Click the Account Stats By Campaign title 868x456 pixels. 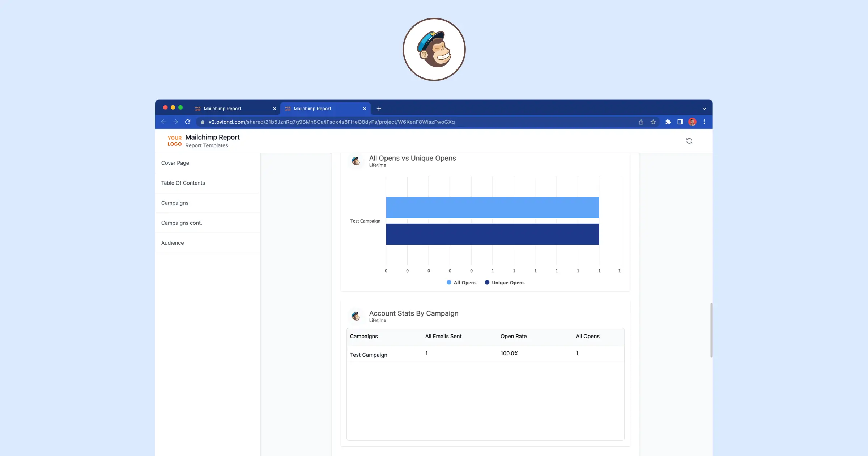pyautogui.click(x=414, y=313)
